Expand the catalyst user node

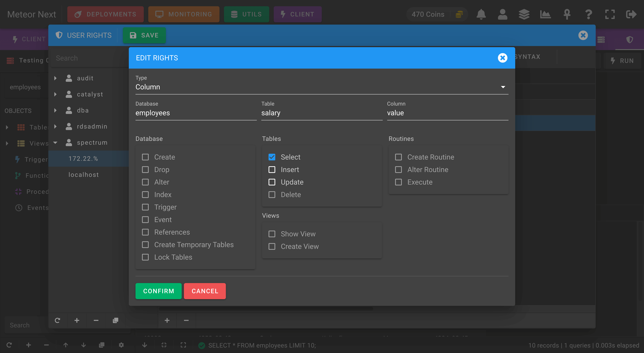[x=55, y=94]
